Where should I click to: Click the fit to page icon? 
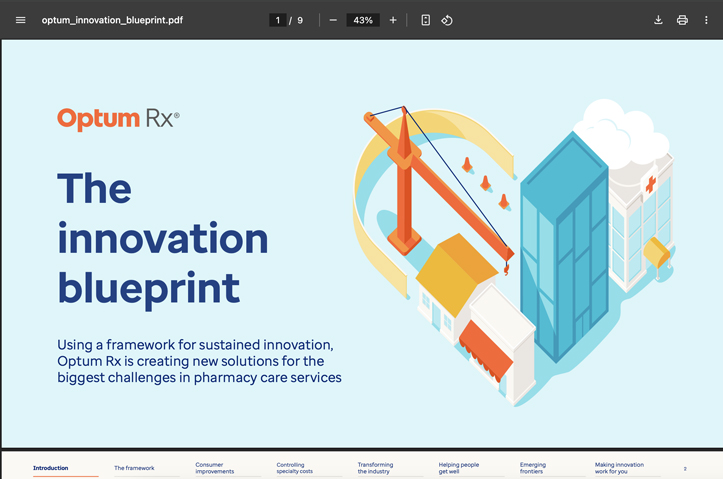[x=426, y=20]
